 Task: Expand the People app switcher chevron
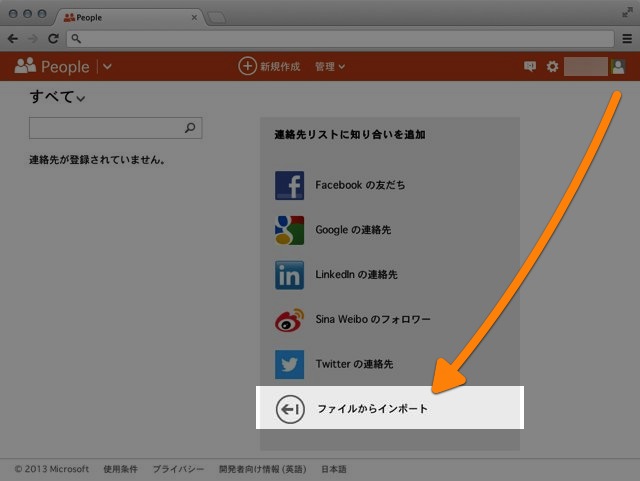coord(107,66)
